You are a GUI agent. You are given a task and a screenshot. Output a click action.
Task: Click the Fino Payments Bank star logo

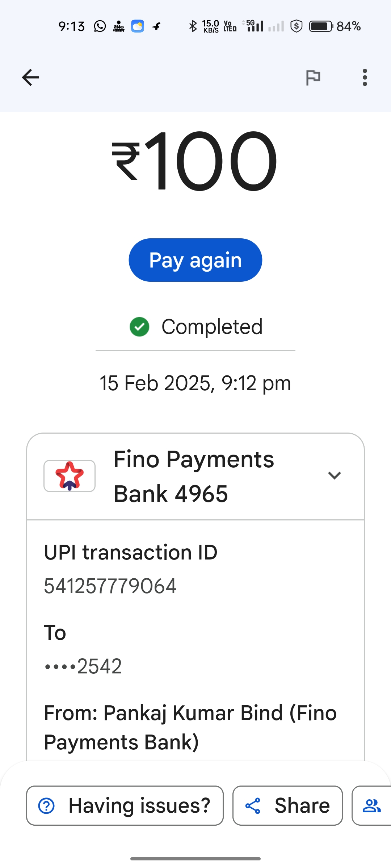(70, 476)
